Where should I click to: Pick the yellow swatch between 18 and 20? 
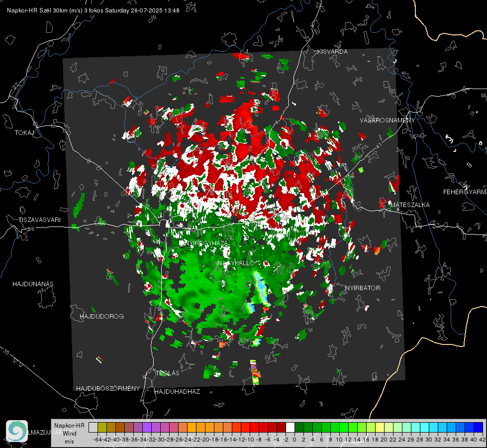click(x=380, y=427)
